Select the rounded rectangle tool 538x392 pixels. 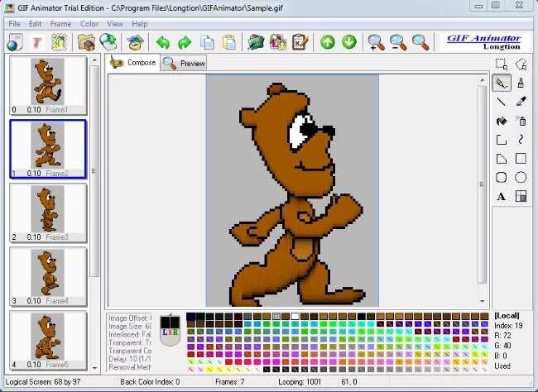[502, 177]
